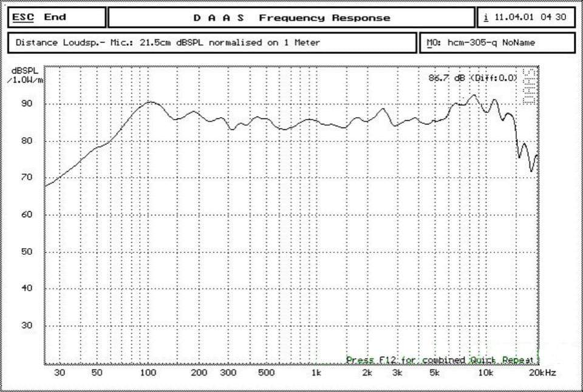Click the Press F12 Quick Repeat prompt
Image resolution: width=583 pixels, height=392 pixels.
tap(442, 360)
